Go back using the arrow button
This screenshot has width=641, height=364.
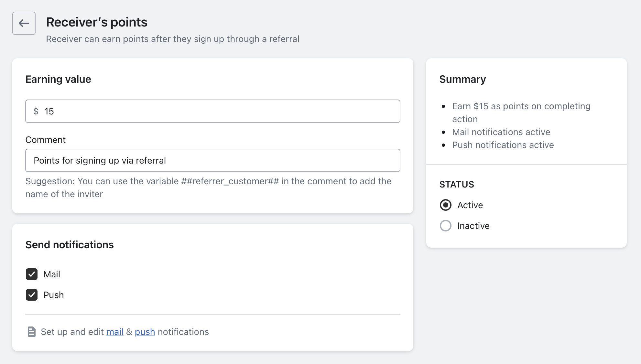[x=24, y=23]
